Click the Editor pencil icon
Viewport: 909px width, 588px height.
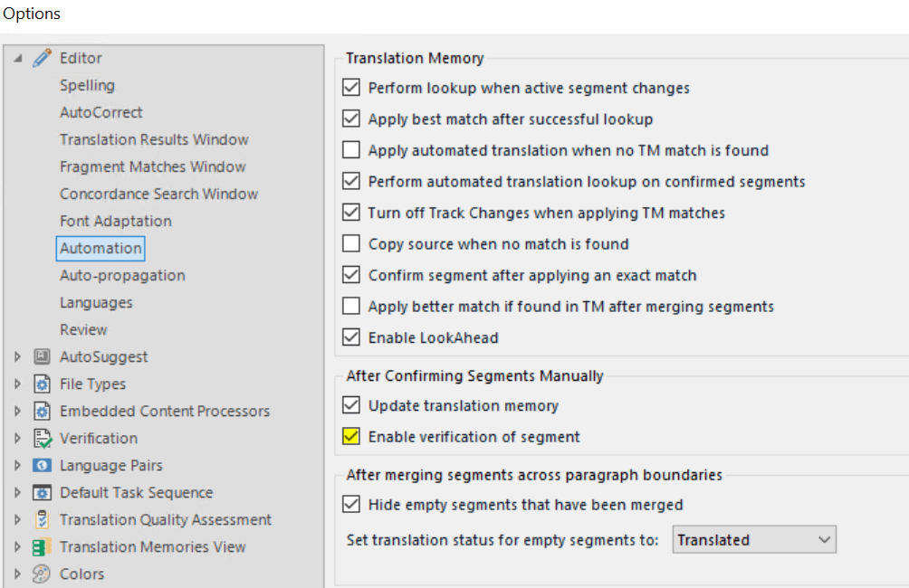click(42, 58)
